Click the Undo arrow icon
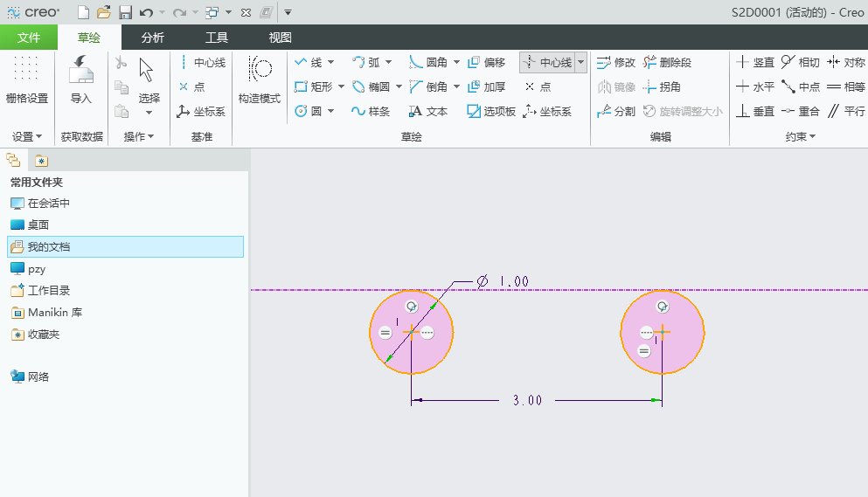The image size is (868, 497). click(x=146, y=12)
